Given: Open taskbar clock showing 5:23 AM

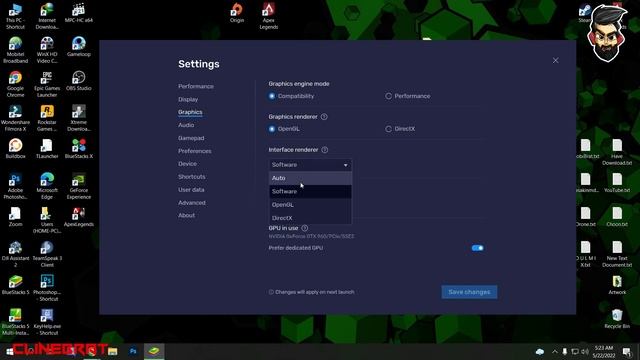Looking at the screenshot, I should [604, 351].
